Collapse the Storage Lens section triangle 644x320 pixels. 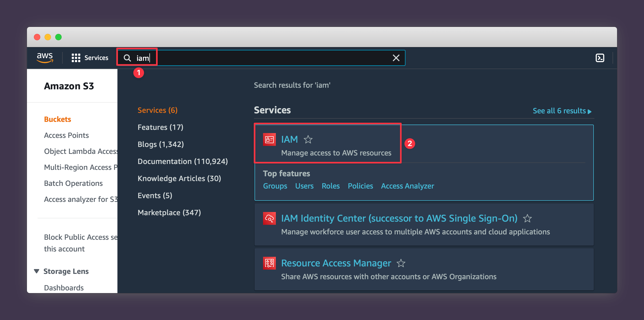click(37, 271)
